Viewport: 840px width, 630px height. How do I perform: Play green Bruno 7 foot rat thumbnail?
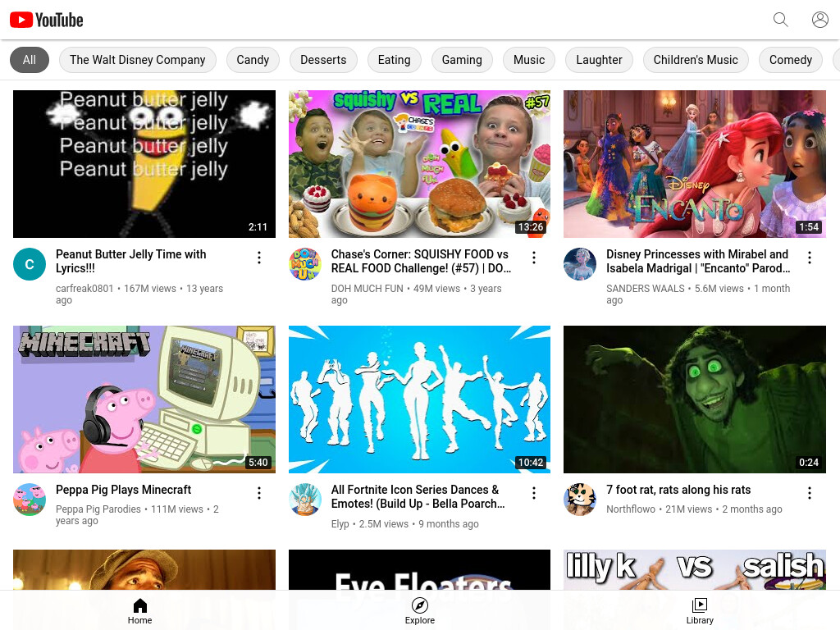[x=694, y=399]
